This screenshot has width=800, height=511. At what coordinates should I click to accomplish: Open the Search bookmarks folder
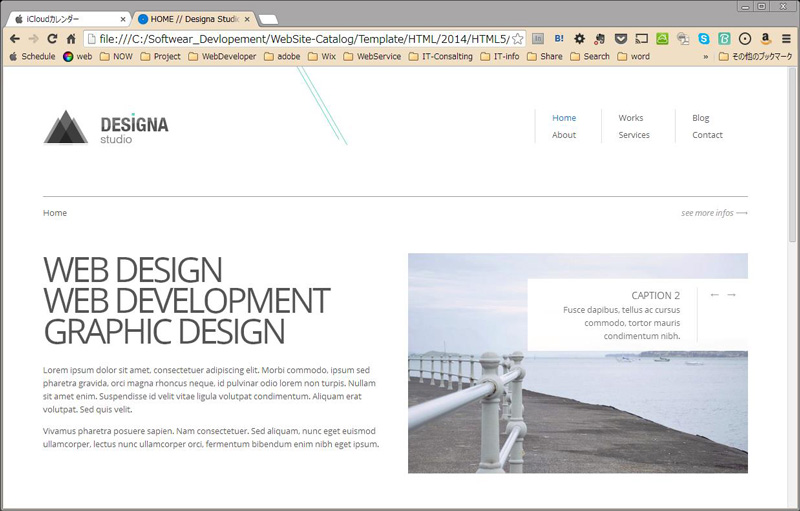(x=590, y=56)
